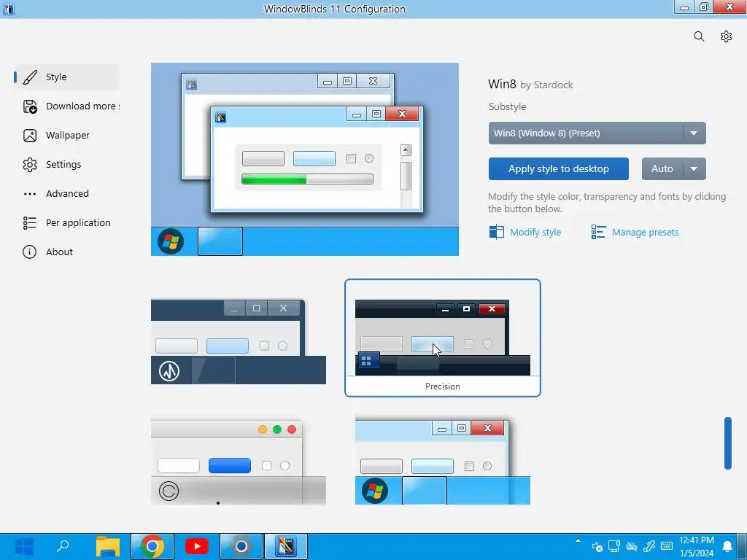
Task: Click the Wallpaper picture icon
Action: click(29, 136)
